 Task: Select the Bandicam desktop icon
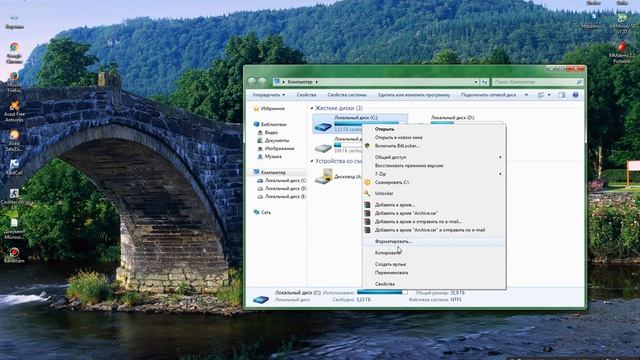[14, 255]
